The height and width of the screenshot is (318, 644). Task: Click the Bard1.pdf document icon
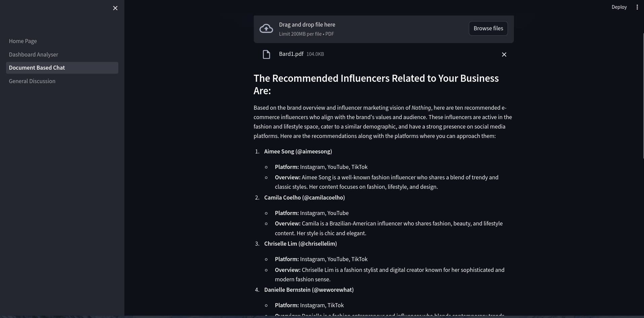[267, 55]
